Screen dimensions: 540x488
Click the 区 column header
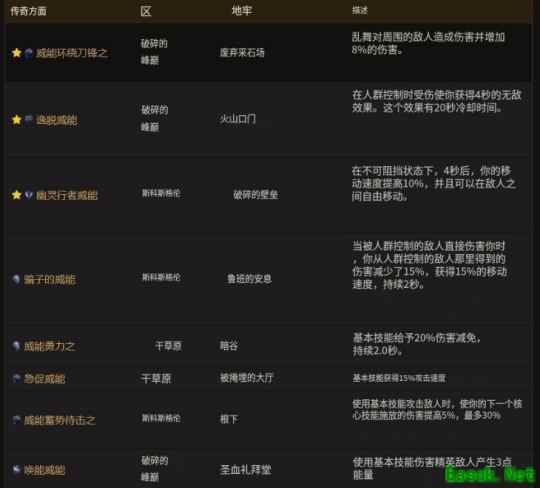click(146, 11)
